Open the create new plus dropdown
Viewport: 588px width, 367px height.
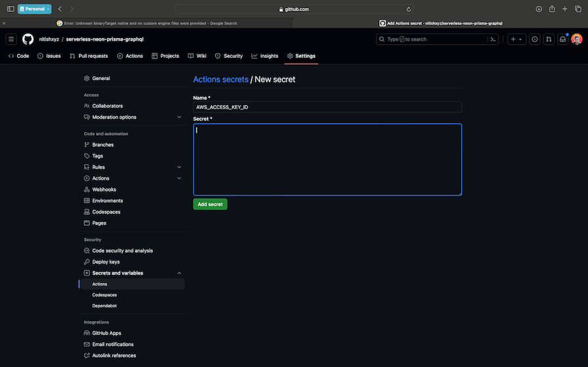click(x=516, y=39)
